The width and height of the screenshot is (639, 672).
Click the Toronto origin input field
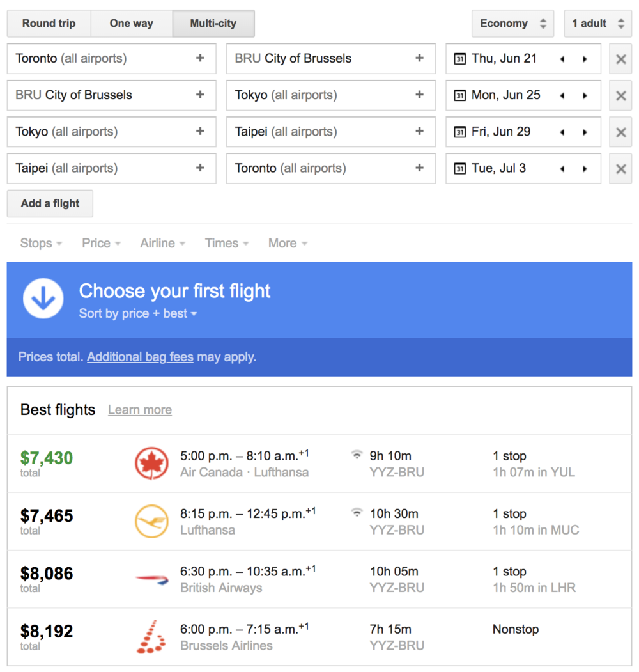(102, 59)
